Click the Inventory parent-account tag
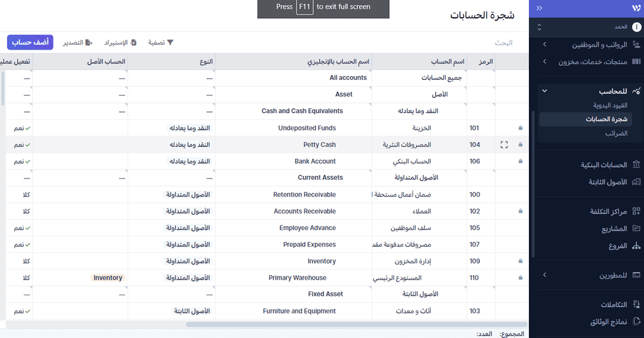 pos(108,278)
